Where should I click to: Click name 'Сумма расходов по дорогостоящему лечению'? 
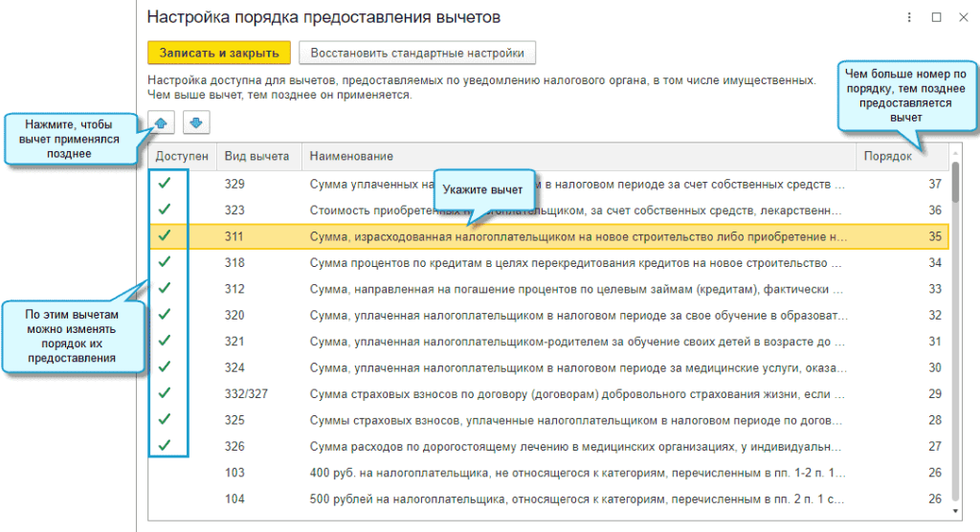tap(575, 446)
